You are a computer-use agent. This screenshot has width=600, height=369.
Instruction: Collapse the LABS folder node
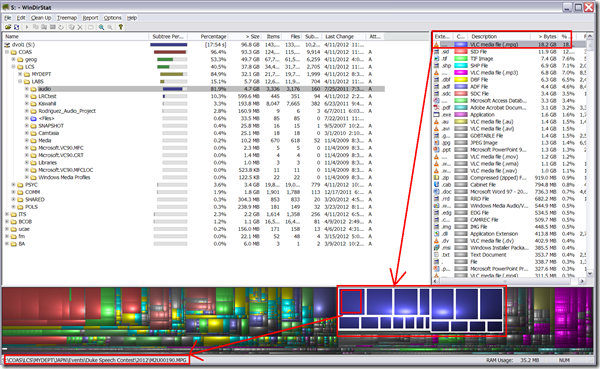[x=20, y=82]
